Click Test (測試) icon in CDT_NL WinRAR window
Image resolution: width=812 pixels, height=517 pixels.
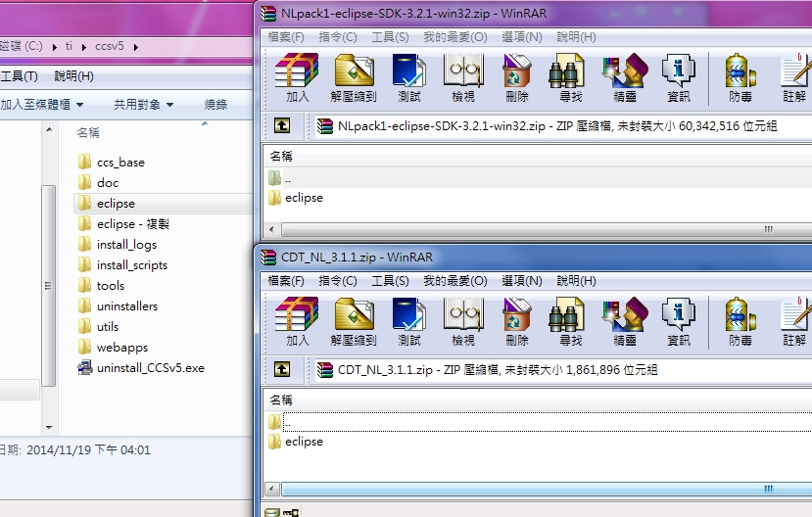409,321
